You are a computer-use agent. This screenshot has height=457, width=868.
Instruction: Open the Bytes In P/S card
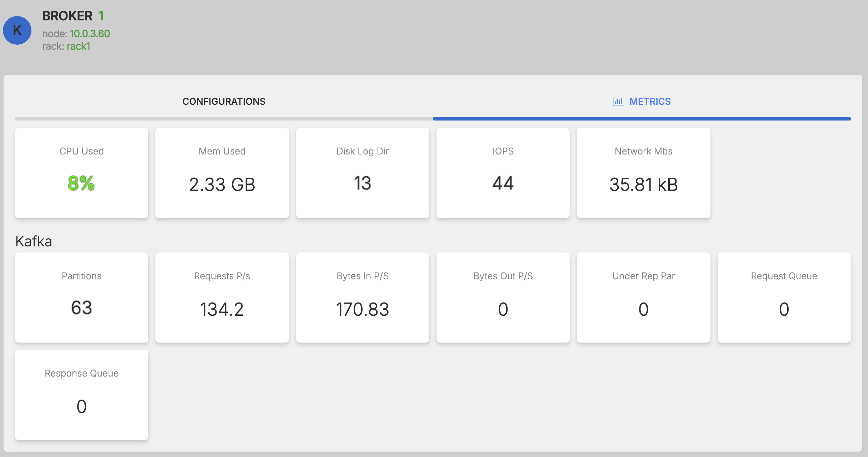click(x=362, y=298)
